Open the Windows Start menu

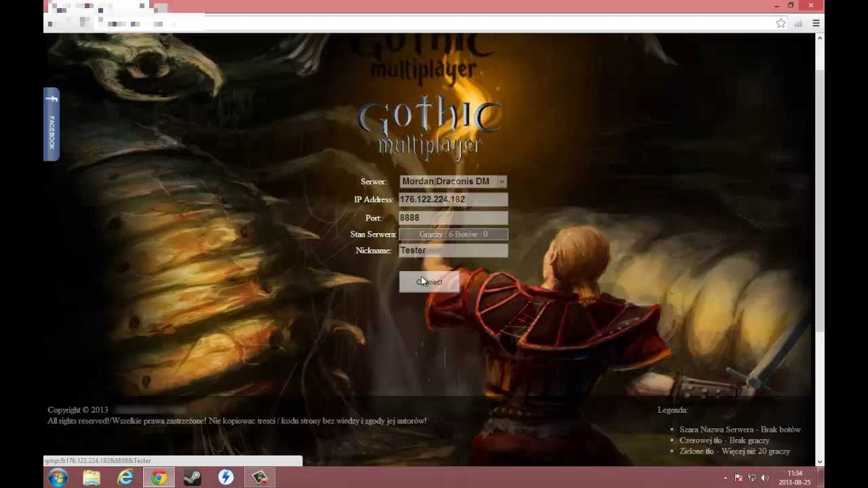click(x=58, y=478)
